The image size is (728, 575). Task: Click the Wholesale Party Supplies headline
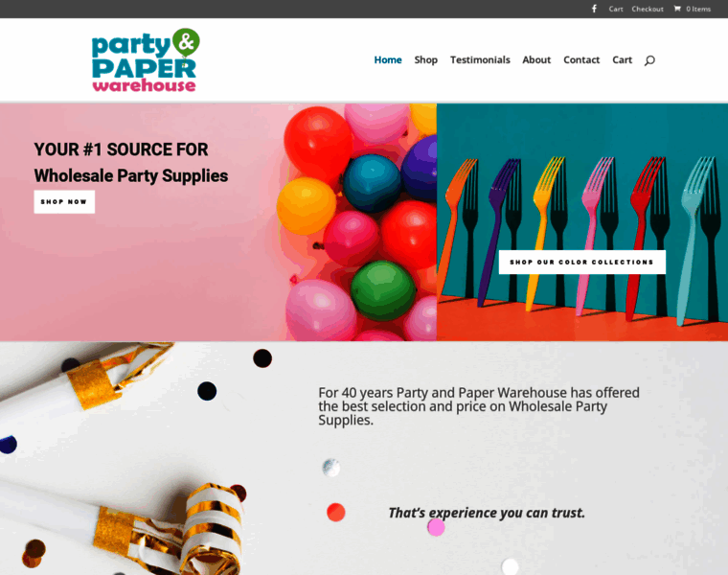tap(131, 176)
